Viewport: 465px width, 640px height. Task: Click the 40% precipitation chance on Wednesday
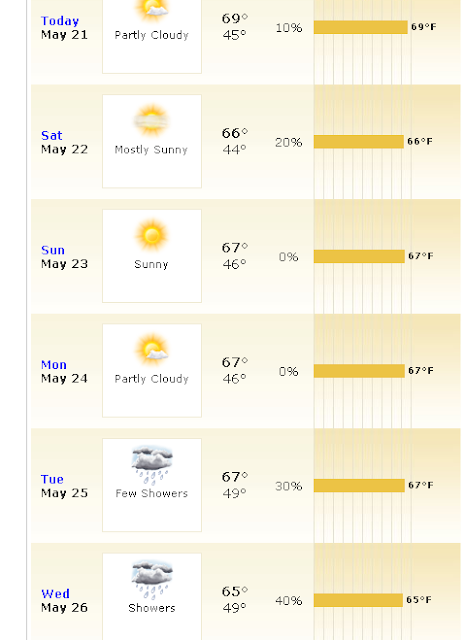point(289,601)
